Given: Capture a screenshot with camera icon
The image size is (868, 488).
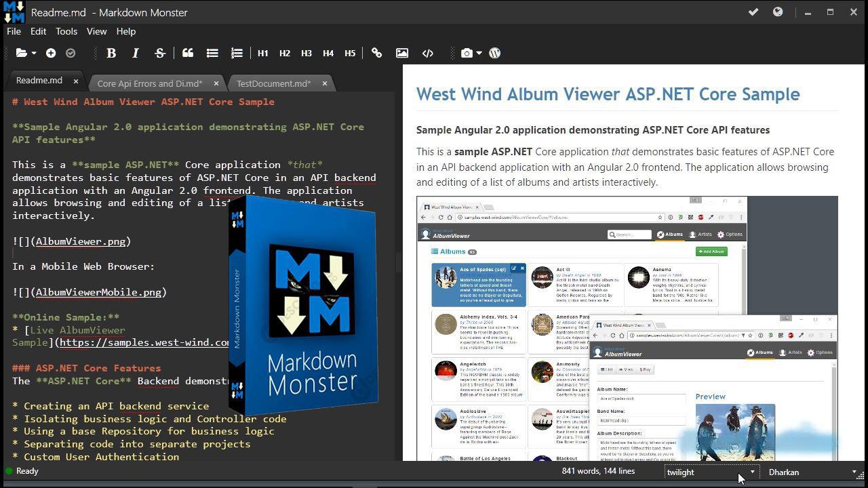Looking at the screenshot, I should (467, 53).
